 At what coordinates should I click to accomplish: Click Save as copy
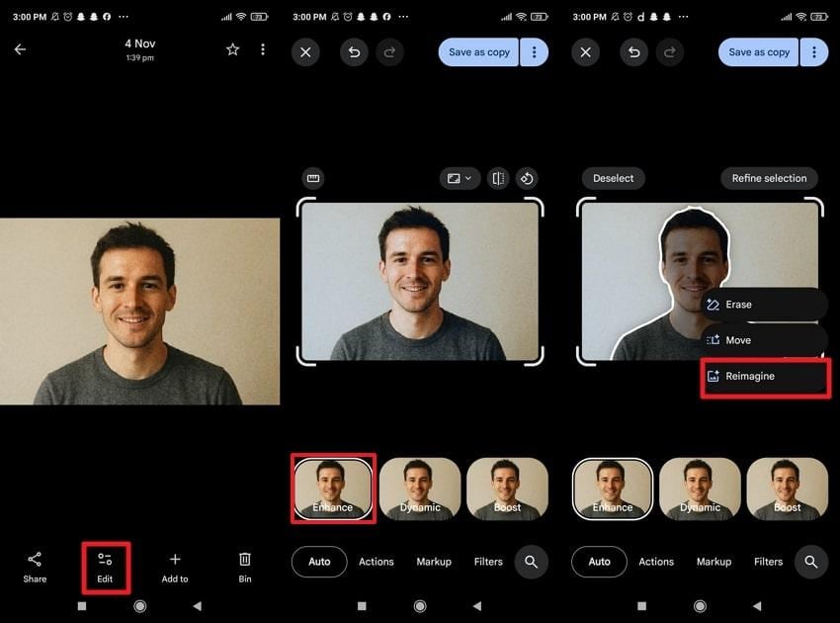pos(477,51)
